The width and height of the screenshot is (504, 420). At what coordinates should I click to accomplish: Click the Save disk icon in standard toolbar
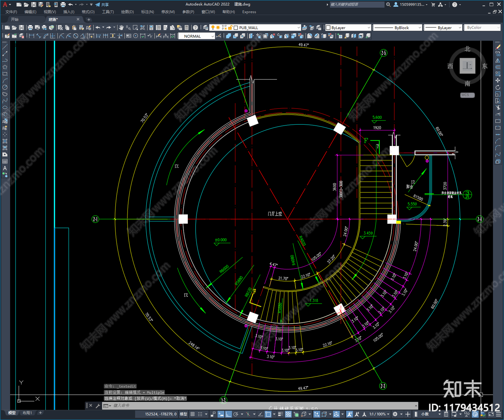(21, 28)
